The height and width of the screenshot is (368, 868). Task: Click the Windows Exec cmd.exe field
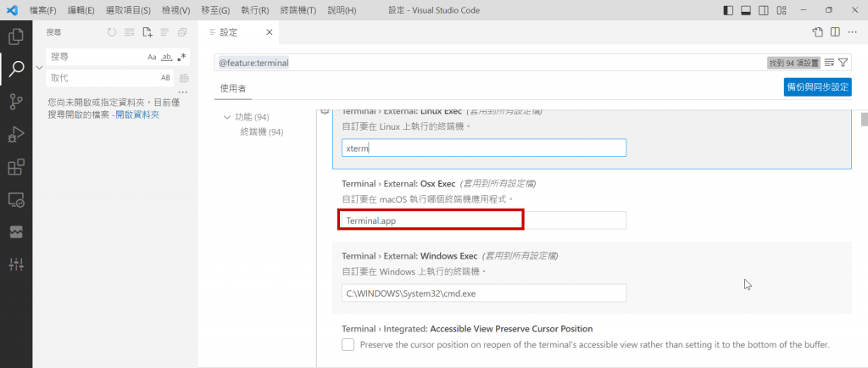[x=484, y=293]
